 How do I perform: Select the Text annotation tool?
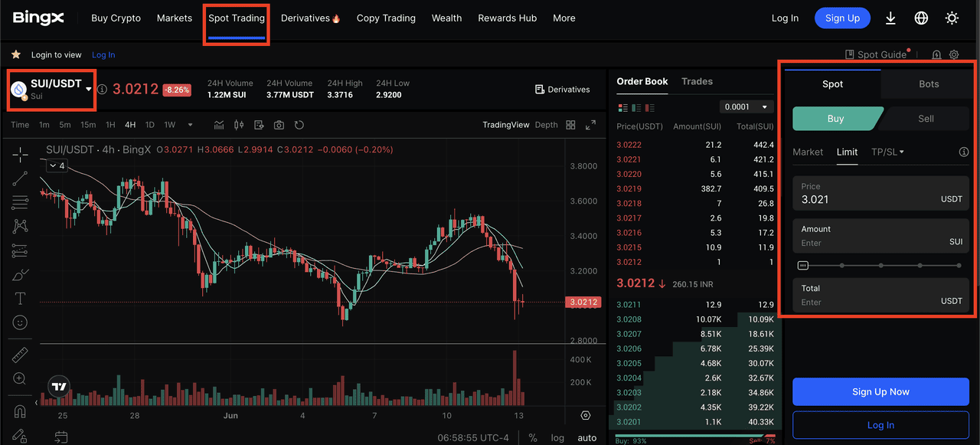(x=20, y=299)
